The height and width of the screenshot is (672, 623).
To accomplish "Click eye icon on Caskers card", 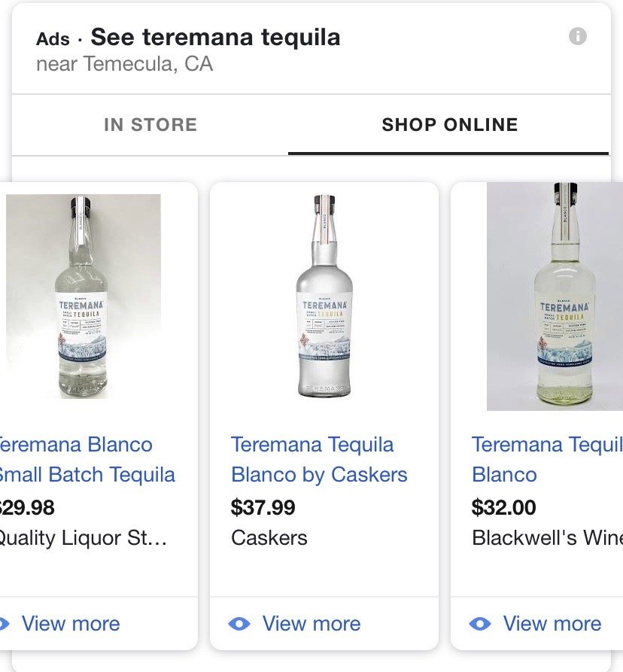I will tap(239, 624).
